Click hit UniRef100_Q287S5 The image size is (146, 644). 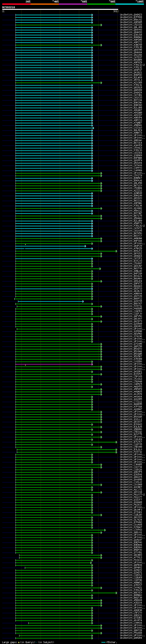tap(131, 301)
